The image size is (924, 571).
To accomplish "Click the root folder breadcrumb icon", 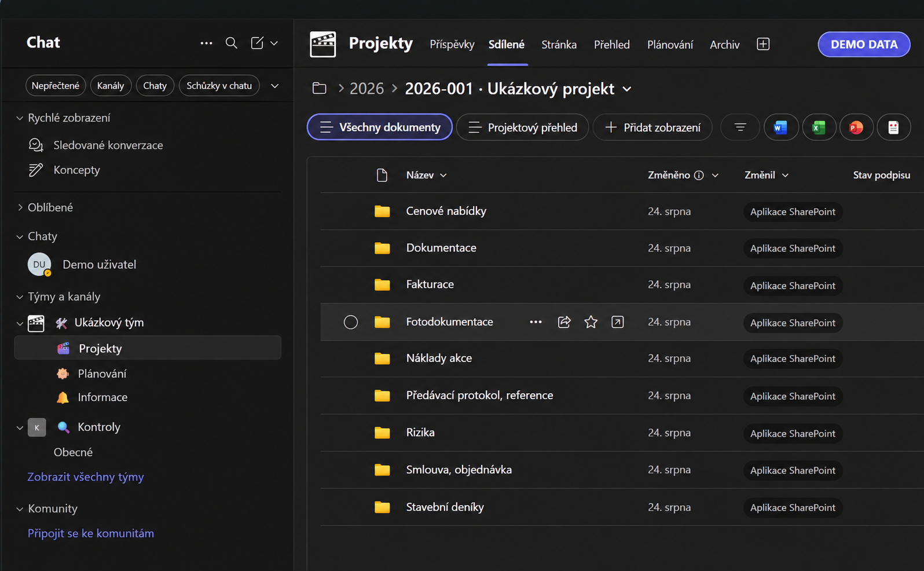I will 319,88.
